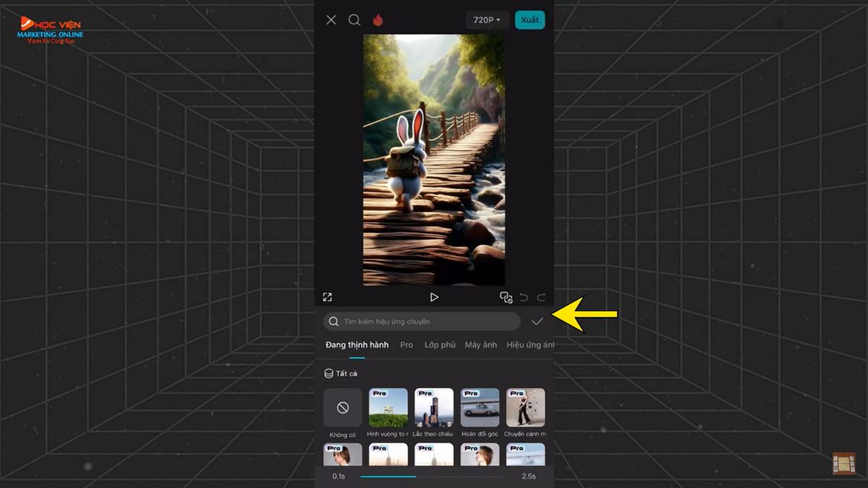Undo the last action

point(524,297)
